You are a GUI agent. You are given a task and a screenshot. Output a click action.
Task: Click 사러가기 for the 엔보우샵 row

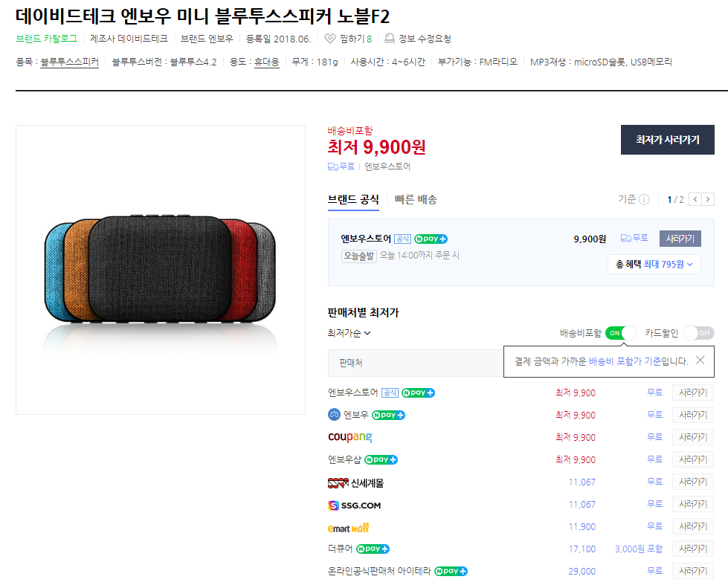693,459
